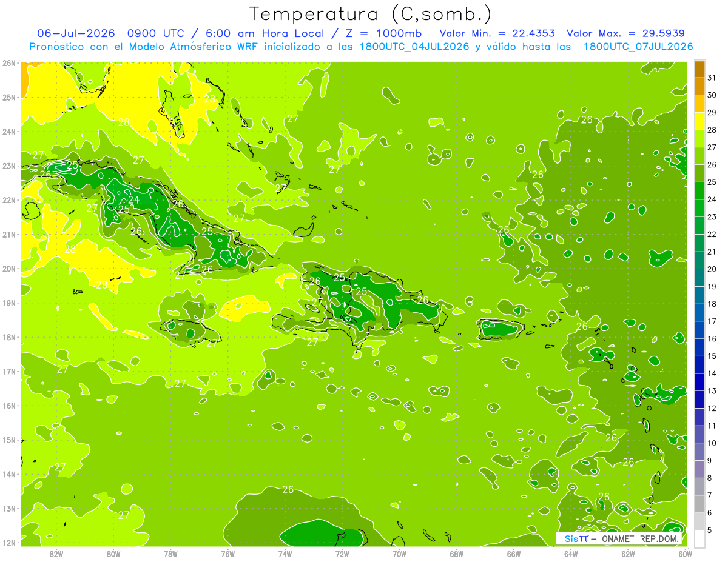Select valid-until time '1800UTC_07JUL2026'
This screenshot has height=562, width=728.
(638, 46)
